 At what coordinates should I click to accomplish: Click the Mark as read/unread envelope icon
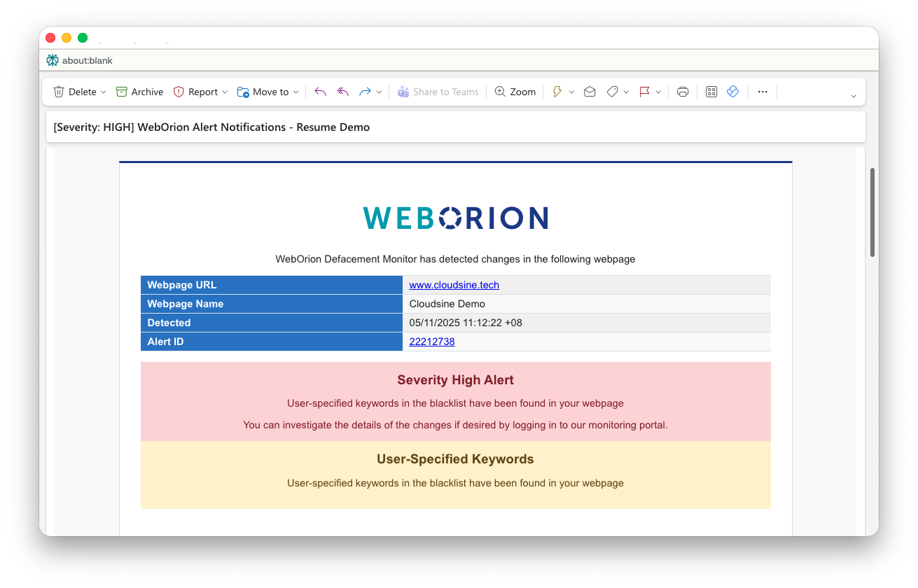pyautogui.click(x=590, y=92)
